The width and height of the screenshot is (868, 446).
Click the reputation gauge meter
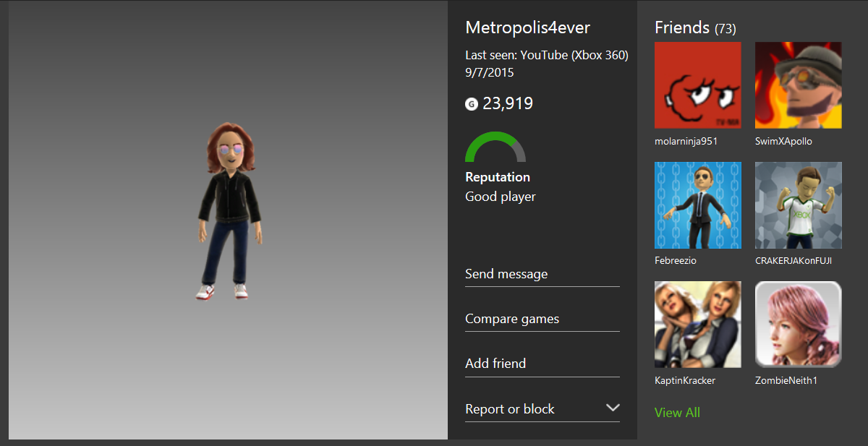pyautogui.click(x=495, y=147)
